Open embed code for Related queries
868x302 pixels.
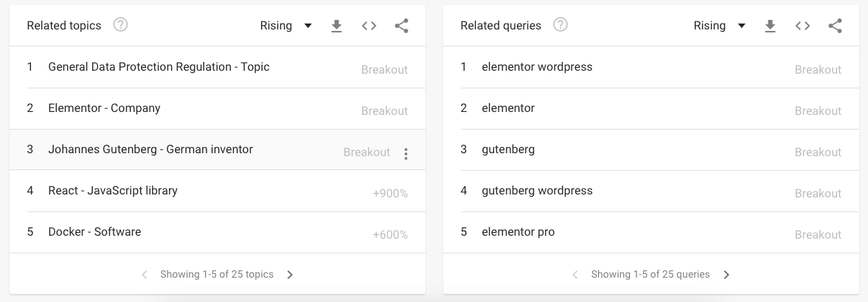click(x=802, y=26)
